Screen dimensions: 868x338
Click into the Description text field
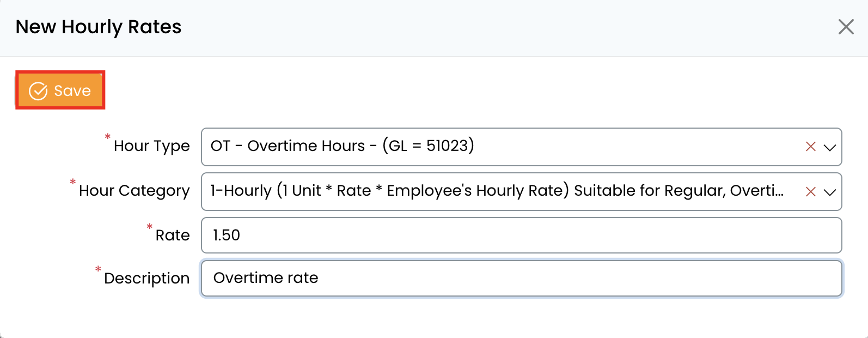click(521, 278)
